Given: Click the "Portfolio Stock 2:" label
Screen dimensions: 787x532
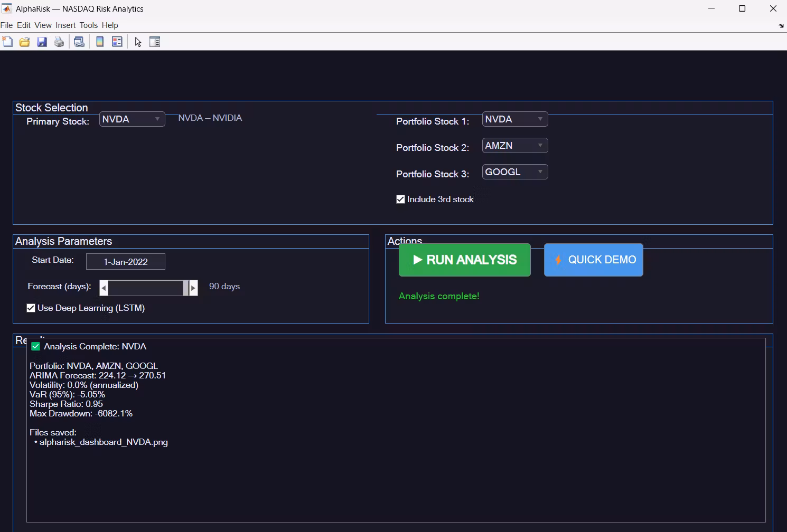Looking at the screenshot, I should click(433, 148).
